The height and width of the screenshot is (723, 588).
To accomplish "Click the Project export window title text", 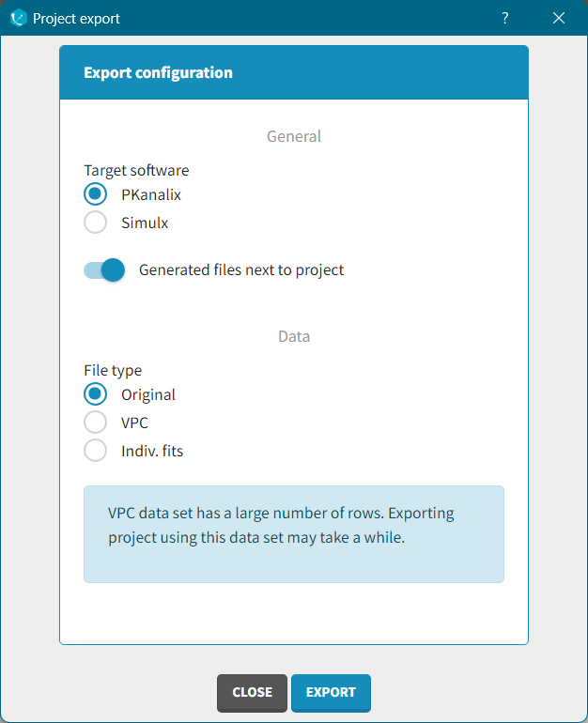I will pos(76,19).
